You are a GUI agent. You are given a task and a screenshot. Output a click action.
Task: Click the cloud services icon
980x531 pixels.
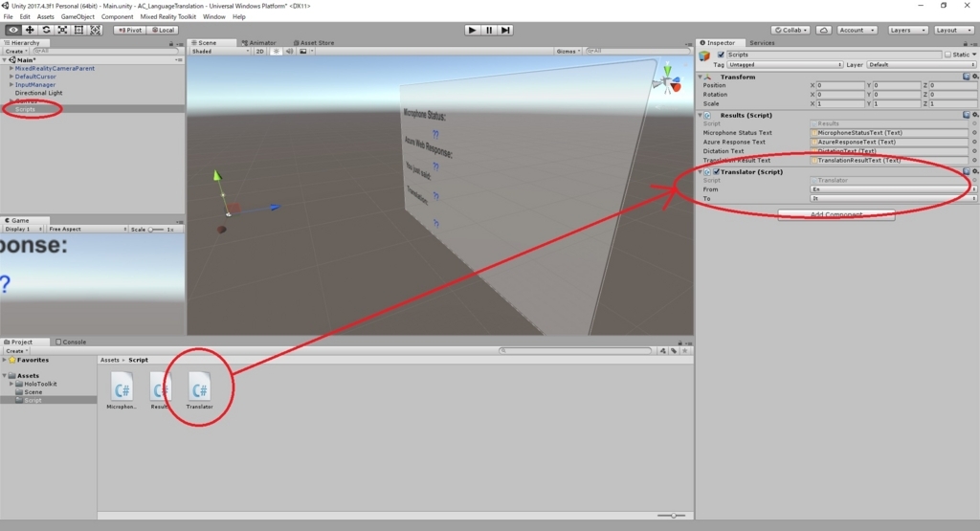pyautogui.click(x=824, y=30)
